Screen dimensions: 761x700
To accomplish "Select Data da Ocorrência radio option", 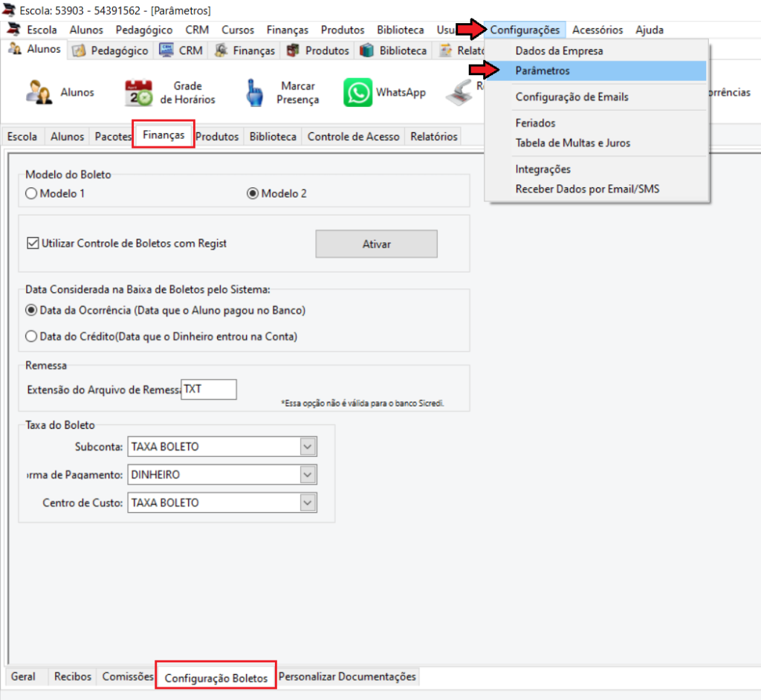I will coord(31,310).
